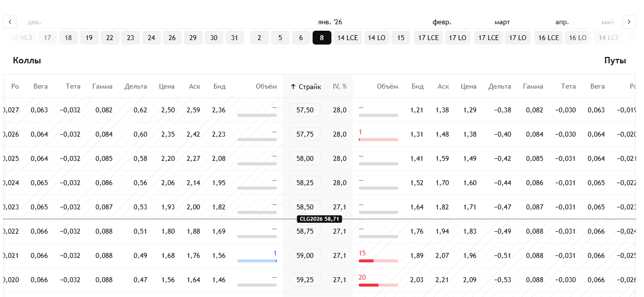Click the put volume bar showing 20
Image resolution: width=644 pixels, height=297 pixels.
[378, 285]
